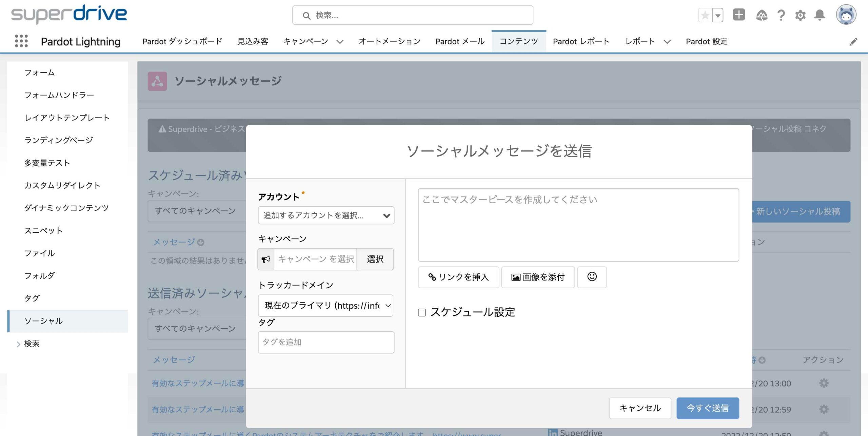Enable the スケジュール設定 checkbox

point(422,312)
